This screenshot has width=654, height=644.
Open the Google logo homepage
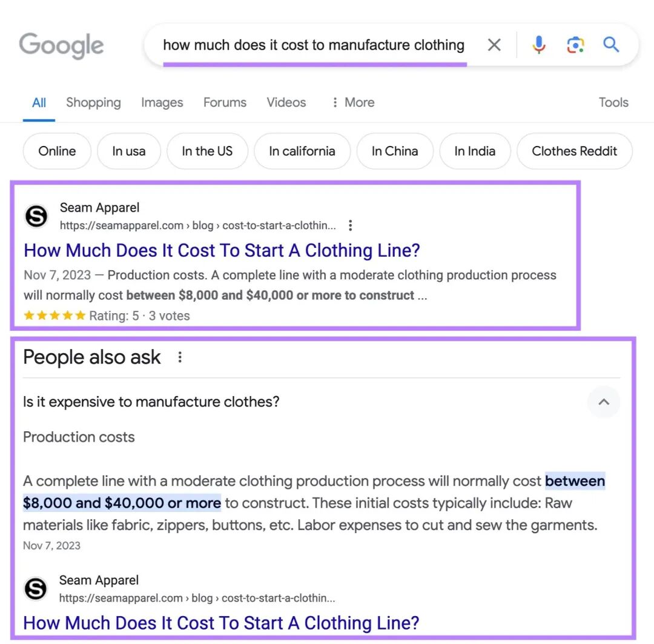[61, 45]
